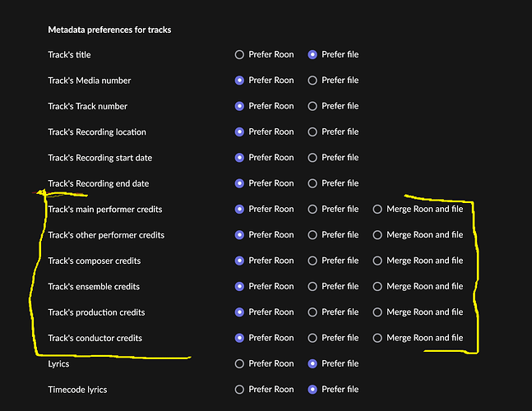The image size is (532, 411).
Task: Select Prefer Roon for Lyrics
Action: point(239,363)
